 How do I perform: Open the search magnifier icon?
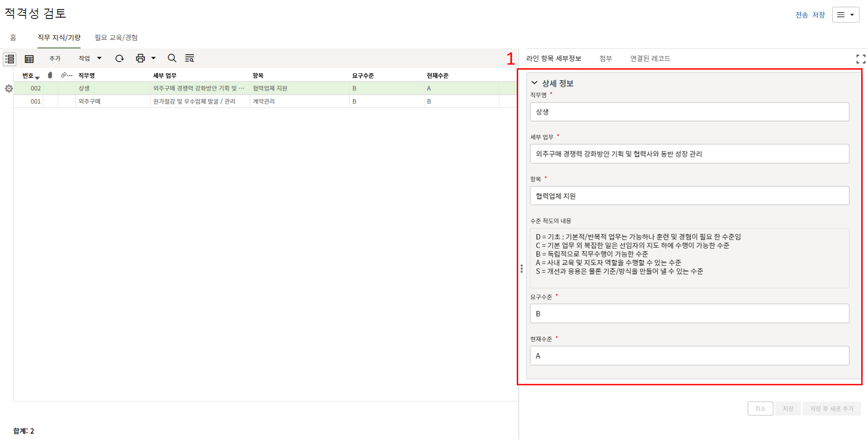172,58
